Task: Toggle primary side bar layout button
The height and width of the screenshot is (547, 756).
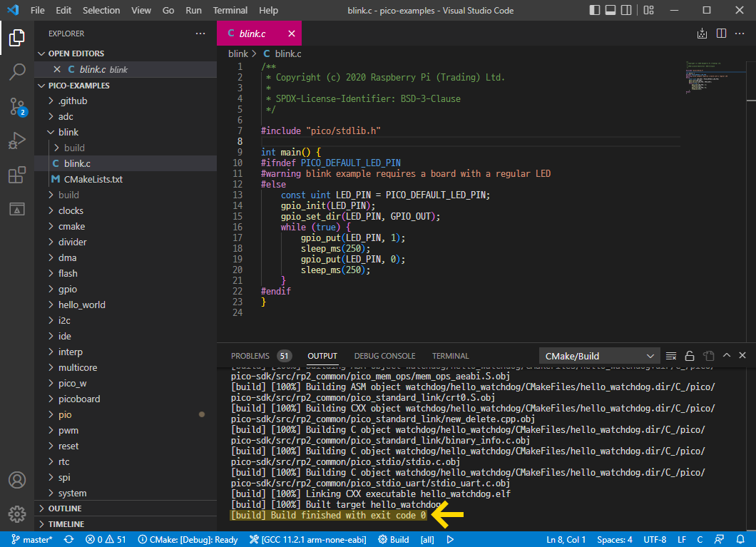Action: point(595,10)
